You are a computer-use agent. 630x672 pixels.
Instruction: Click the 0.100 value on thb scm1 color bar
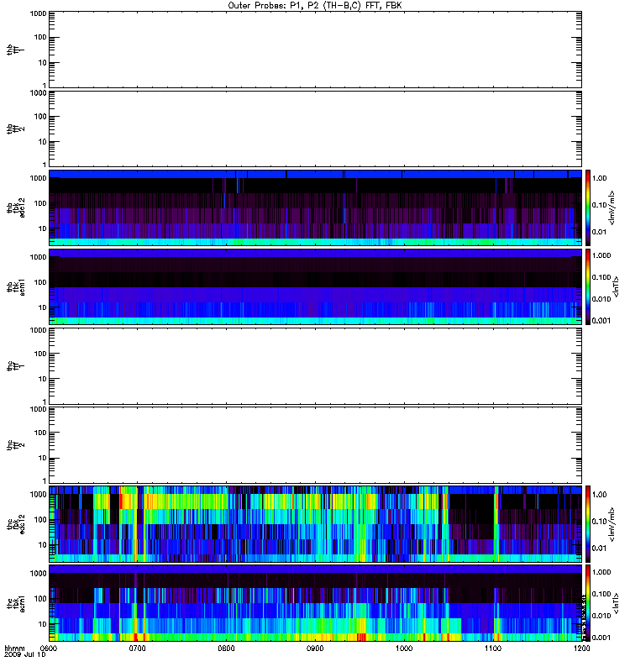click(x=601, y=277)
